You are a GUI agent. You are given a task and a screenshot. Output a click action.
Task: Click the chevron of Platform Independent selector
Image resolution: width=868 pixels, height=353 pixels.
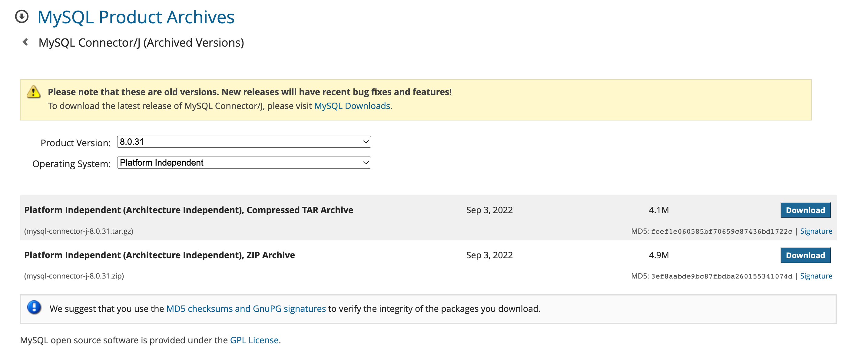(x=366, y=163)
